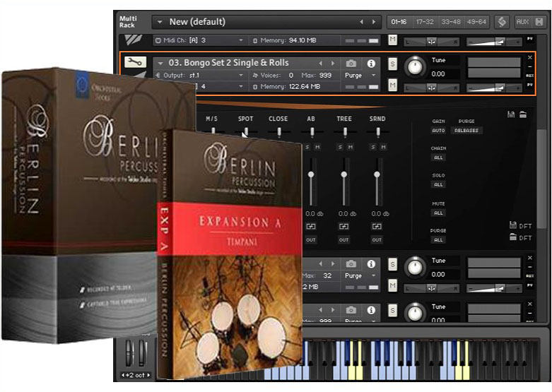Screen dimensions: 552x392
Task: Switch to the 17-32 rack page tab
Action: click(x=425, y=22)
